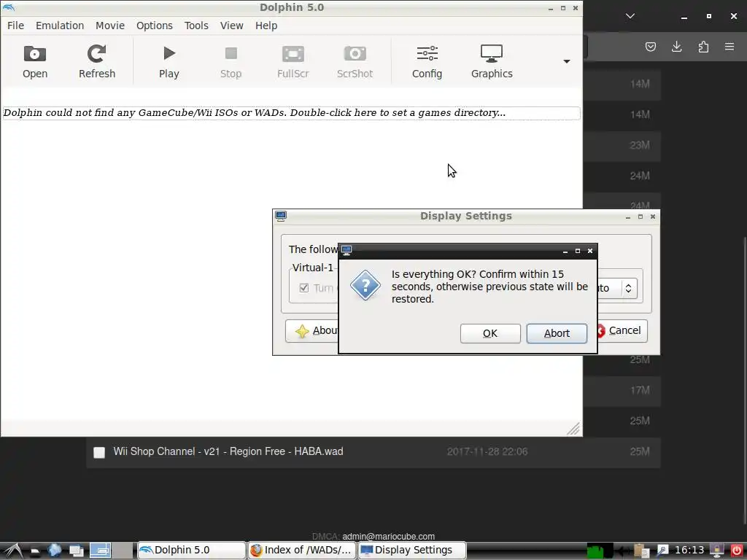Open the Options menu
The image size is (747, 560).
click(x=155, y=26)
